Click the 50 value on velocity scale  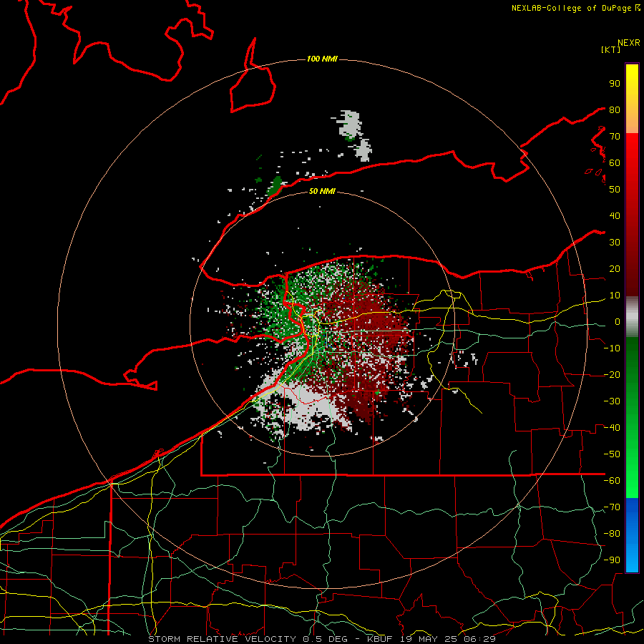(615, 190)
